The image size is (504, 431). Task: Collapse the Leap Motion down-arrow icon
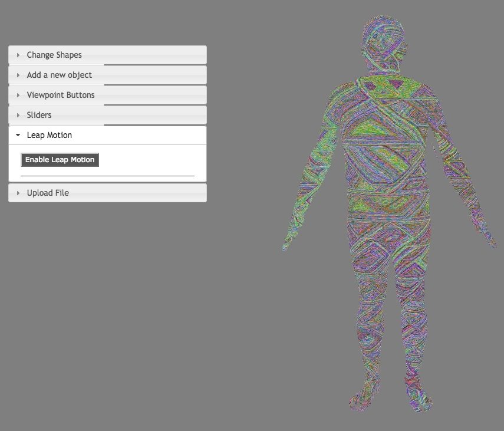tap(18, 135)
